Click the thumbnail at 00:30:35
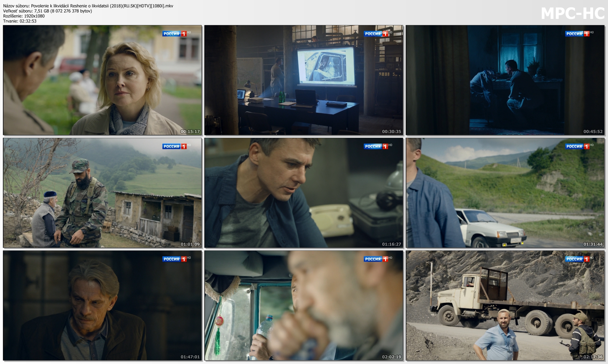Image resolution: width=608 pixels, height=364 pixels. (304, 80)
